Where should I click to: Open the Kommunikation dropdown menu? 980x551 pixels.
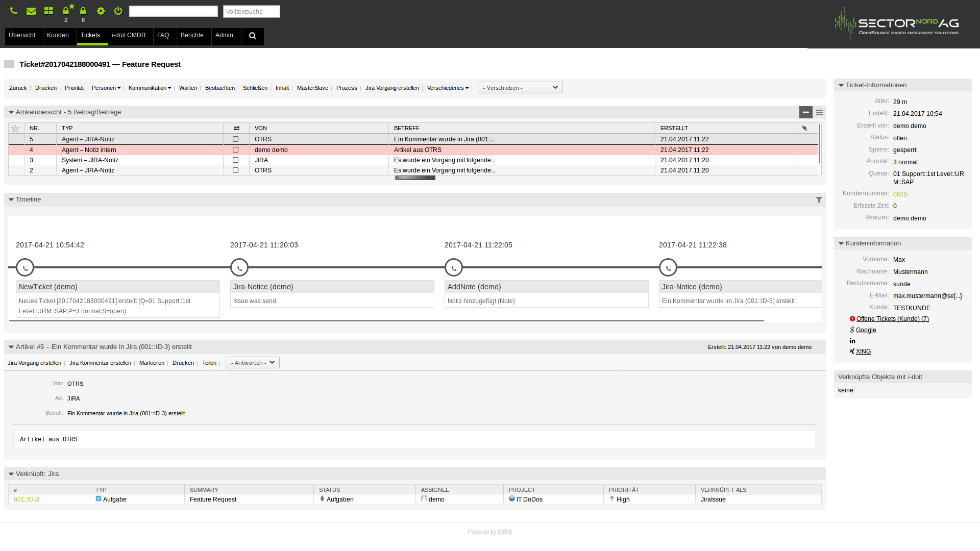pyautogui.click(x=150, y=88)
